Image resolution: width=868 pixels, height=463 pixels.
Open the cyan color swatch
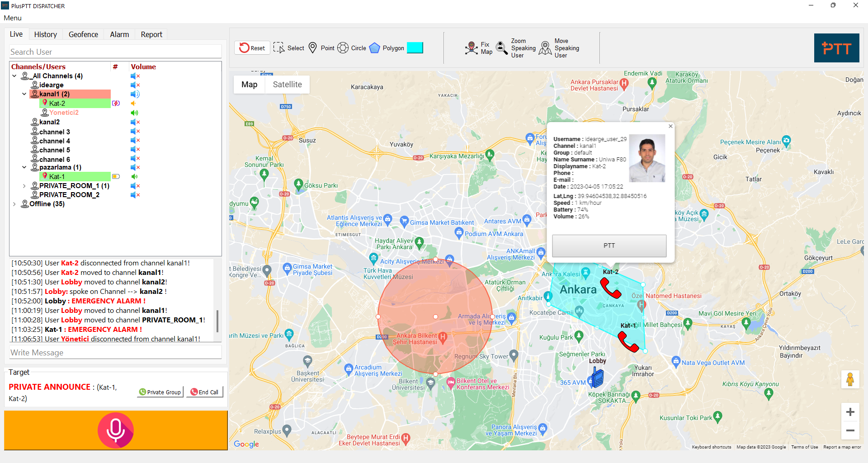pos(415,48)
